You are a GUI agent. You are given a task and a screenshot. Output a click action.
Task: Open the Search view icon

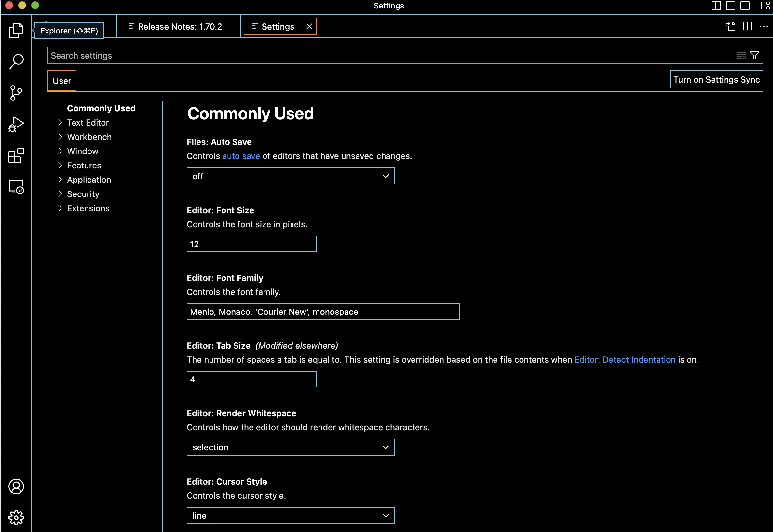(16, 61)
